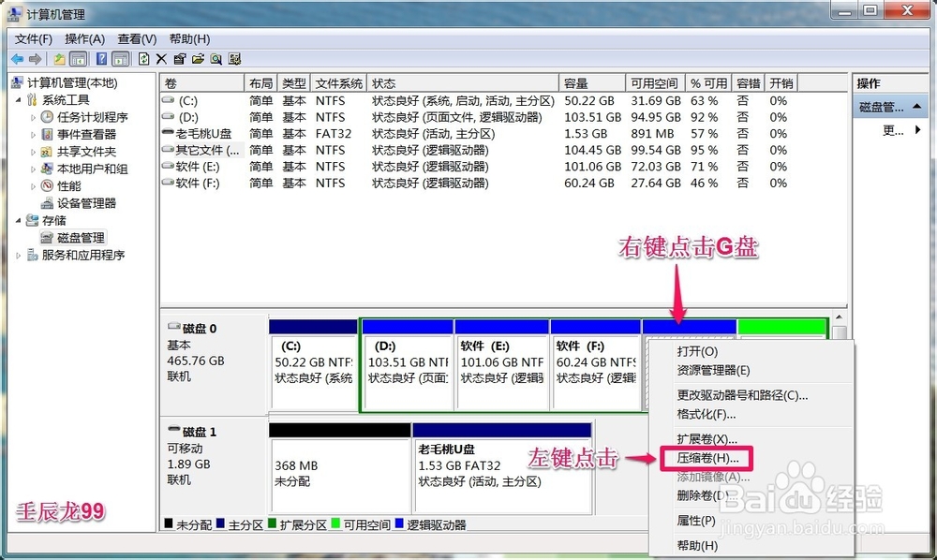Click the magnifier search icon in the toolbar
This screenshot has height=560, width=937.
(x=216, y=59)
